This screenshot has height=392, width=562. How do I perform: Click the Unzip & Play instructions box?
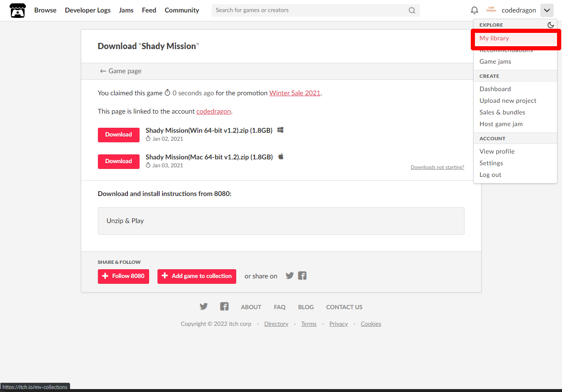[x=281, y=221]
